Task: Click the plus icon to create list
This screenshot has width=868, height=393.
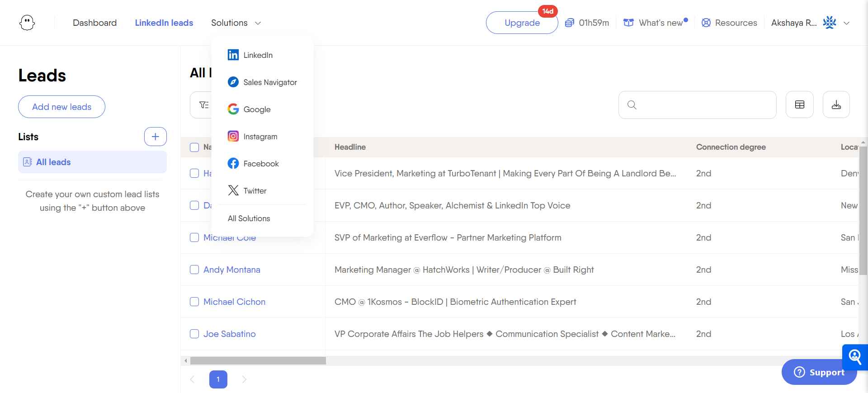Action: [156, 137]
